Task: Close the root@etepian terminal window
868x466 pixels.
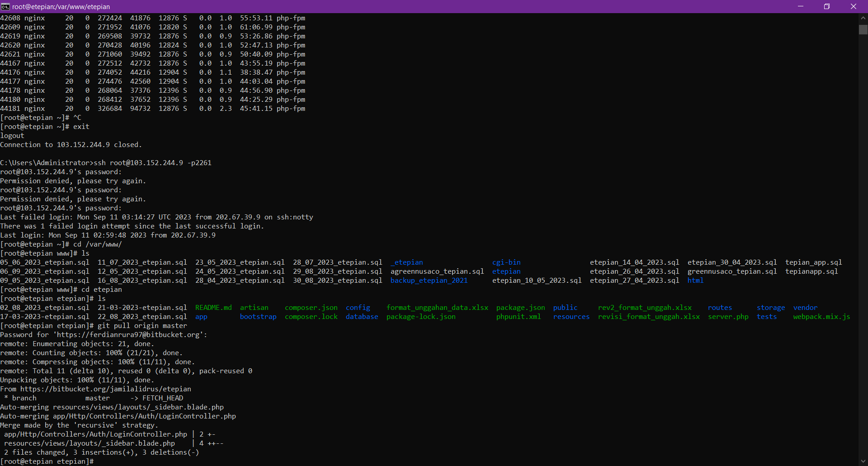Action: 854,6
